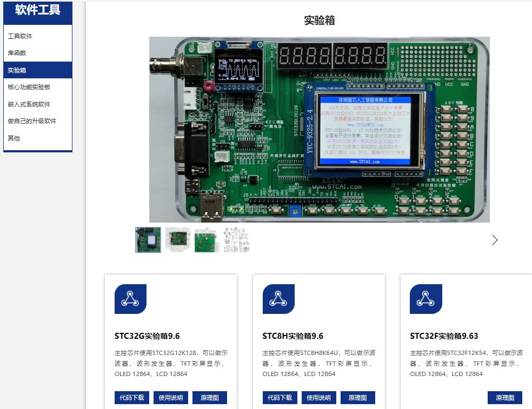Screen dimensions: 532x409
Task: Click 代码下载 for STC8H实验箱9.6
Action: (280, 398)
